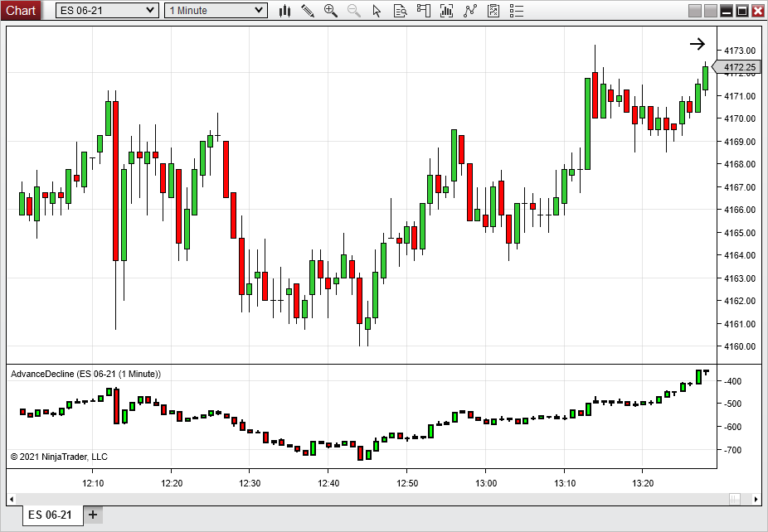
Task: Click the -700 indicator axis label
Action: click(x=733, y=450)
